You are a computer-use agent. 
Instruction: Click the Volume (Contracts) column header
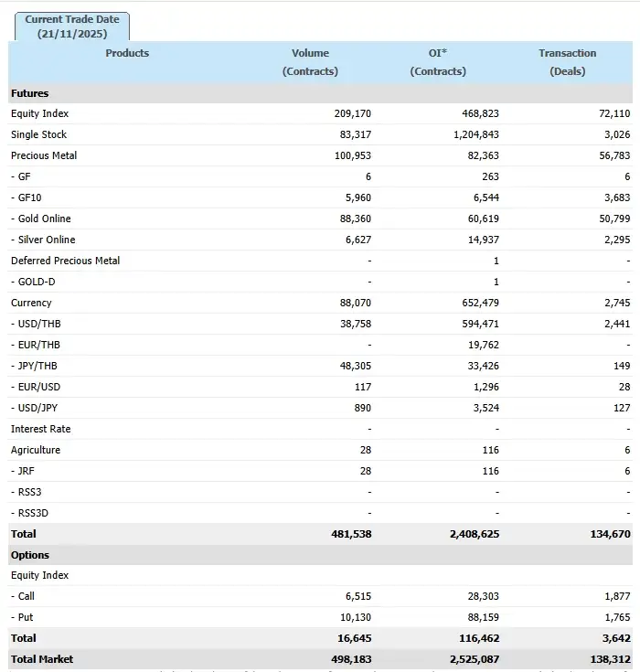point(310,62)
